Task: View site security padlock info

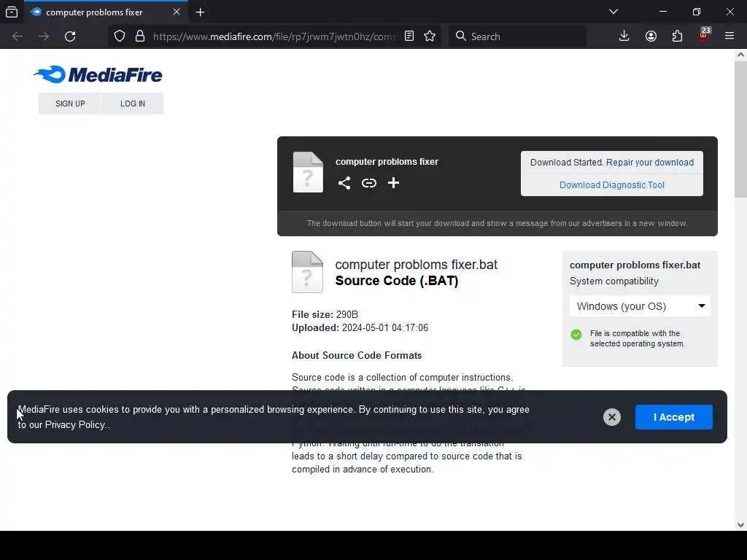Action: (140, 36)
